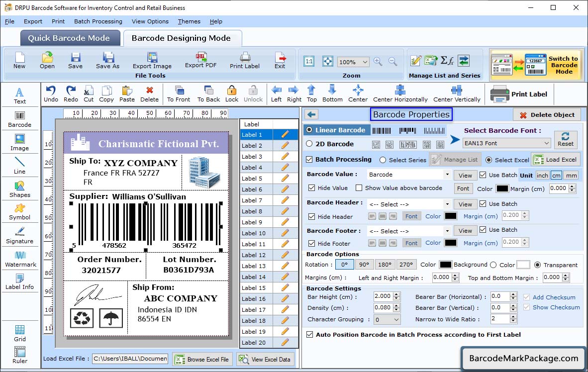Click Browse Excel File button
The width and height of the screenshot is (588, 372).
202,359
